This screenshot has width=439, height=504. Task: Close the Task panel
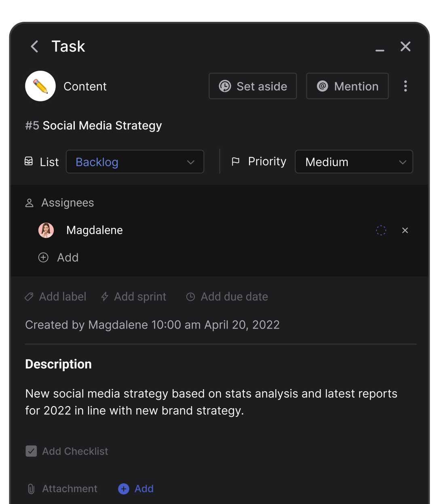pyautogui.click(x=405, y=46)
